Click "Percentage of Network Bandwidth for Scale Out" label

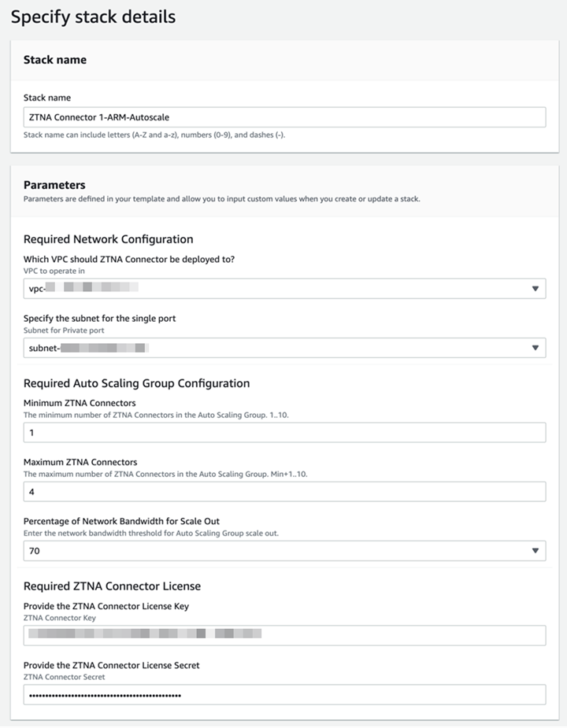[132, 522]
